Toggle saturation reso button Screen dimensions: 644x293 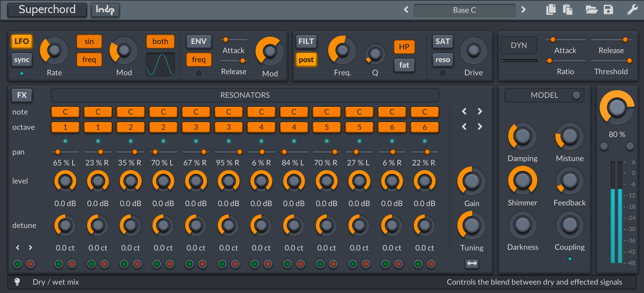(443, 60)
